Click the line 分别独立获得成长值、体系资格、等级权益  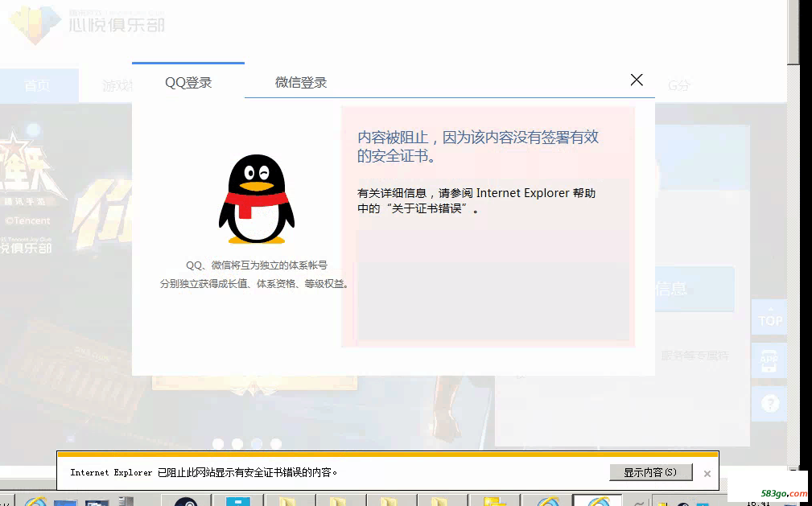[x=254, y=284]
